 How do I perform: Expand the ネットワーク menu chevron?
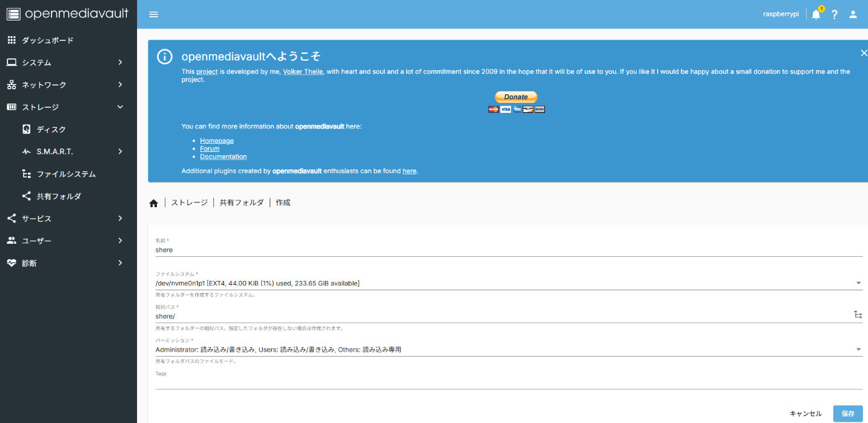click(x=120, y=85)
